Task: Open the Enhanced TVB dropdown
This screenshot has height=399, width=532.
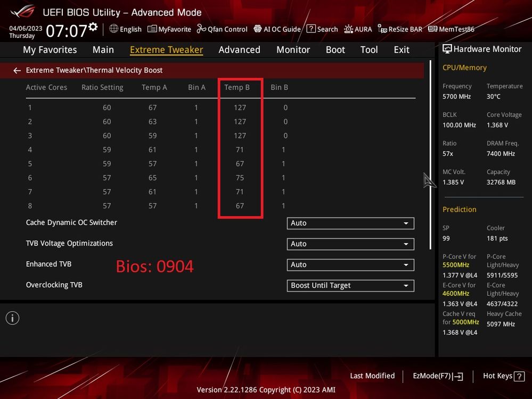Action: [x=350, y=265]
